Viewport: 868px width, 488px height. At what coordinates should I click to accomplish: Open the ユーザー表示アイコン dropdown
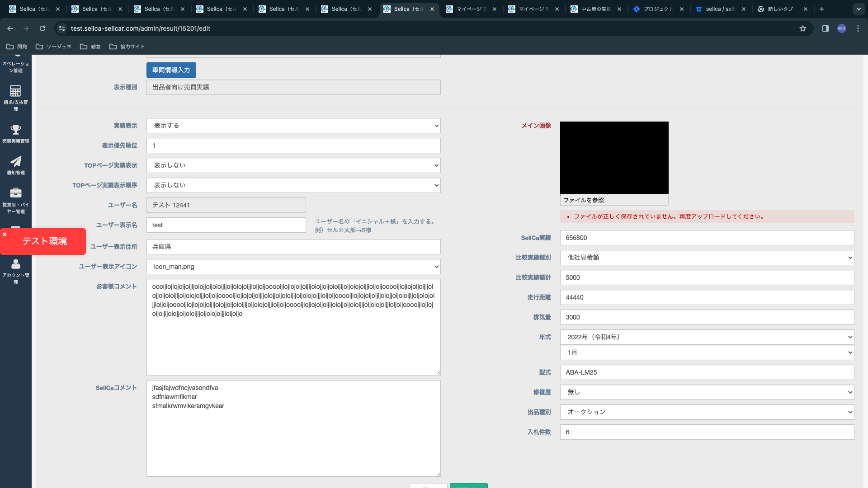(293, 267)
